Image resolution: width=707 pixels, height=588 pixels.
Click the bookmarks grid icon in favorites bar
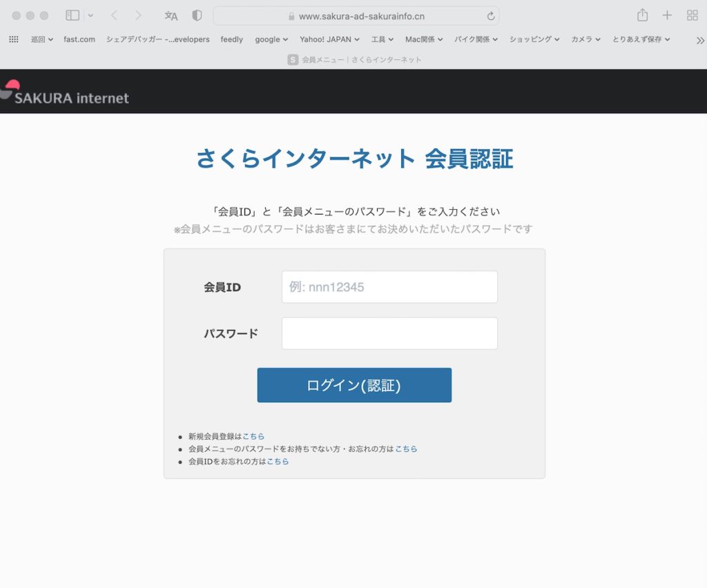click(x=13, y=39)
